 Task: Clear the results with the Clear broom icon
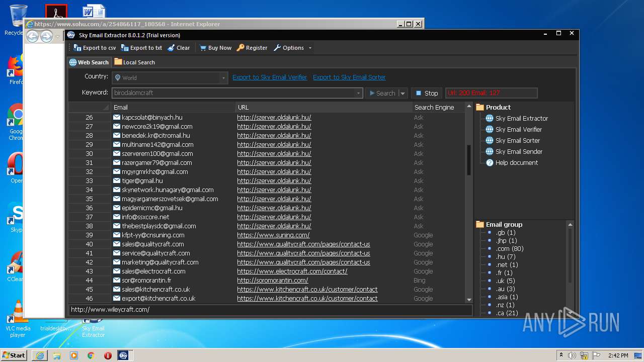(x=178, y=48)
